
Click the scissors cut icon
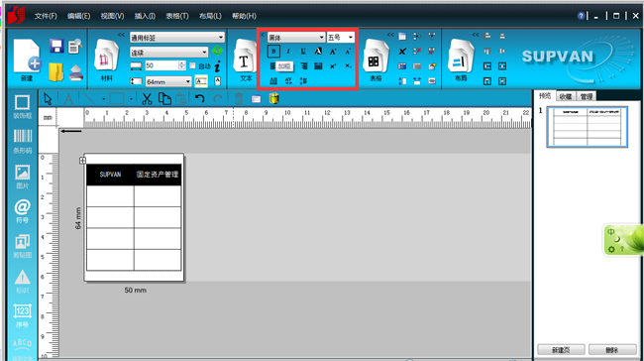pos(147,98)
